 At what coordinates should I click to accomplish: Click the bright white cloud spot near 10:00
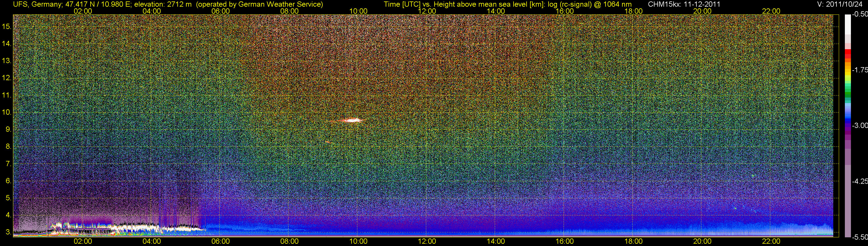352,120
